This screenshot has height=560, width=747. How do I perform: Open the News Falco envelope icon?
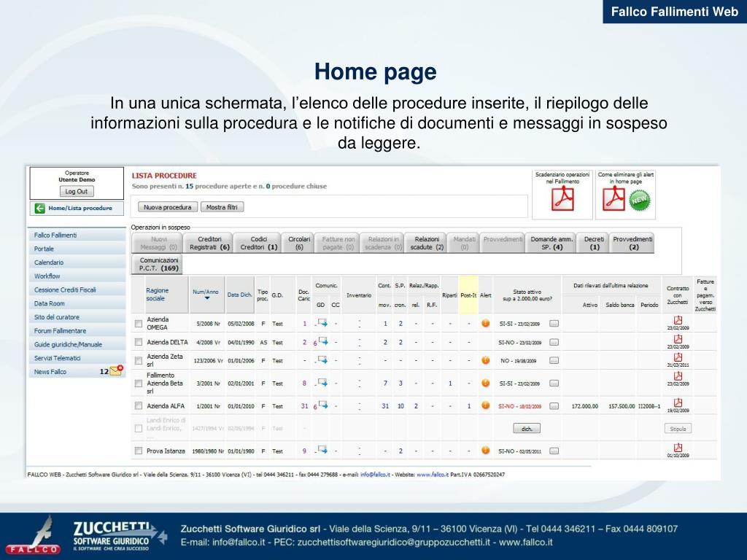(x=116, y=370)
